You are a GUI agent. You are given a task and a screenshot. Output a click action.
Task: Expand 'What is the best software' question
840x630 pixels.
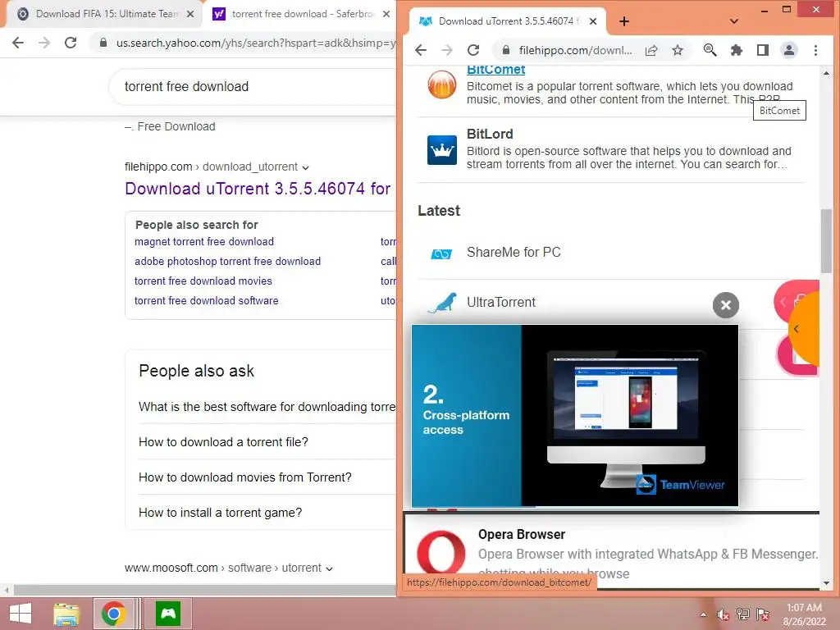267,407
